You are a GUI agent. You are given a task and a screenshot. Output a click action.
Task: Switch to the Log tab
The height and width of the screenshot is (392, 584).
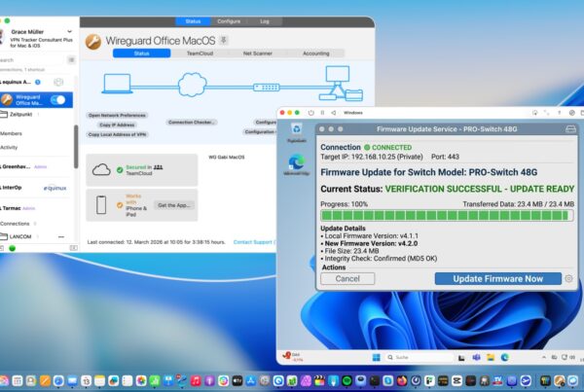pyautogui.click(x=265, y=21)
